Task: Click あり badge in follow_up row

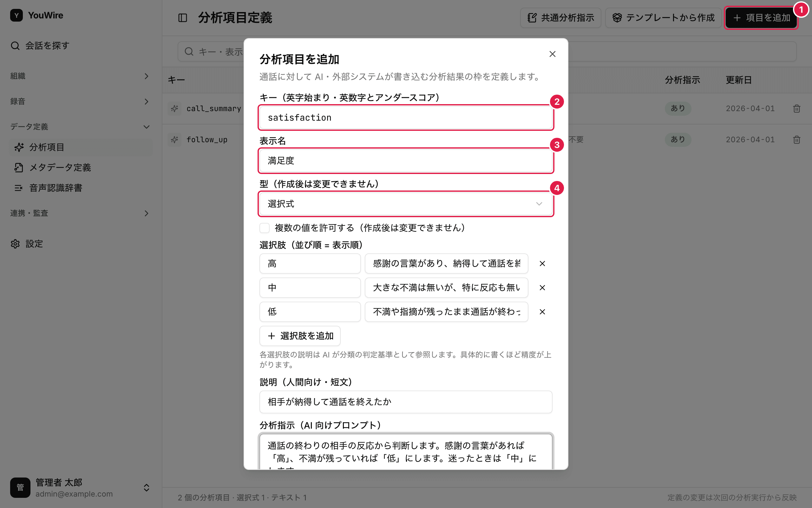Action: point(678,139)
